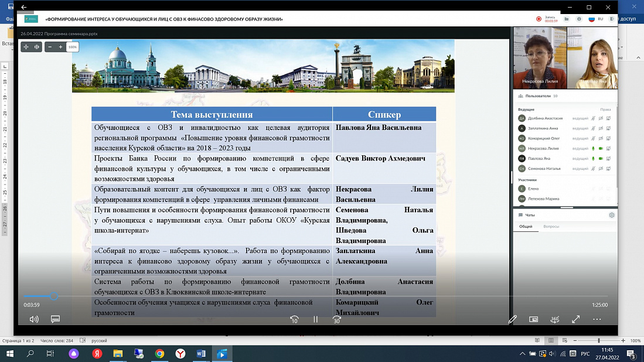
Task: Pause the video playback
Action: (315, 319)
